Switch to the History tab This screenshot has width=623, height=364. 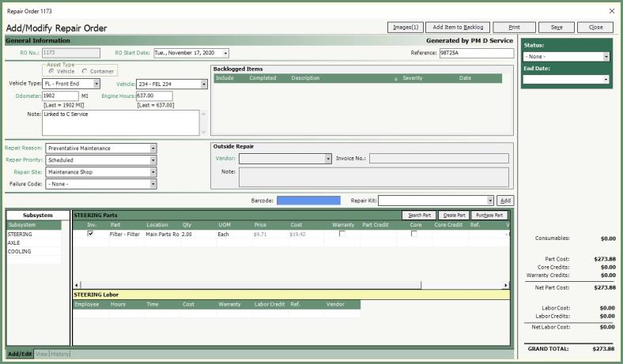61,354
